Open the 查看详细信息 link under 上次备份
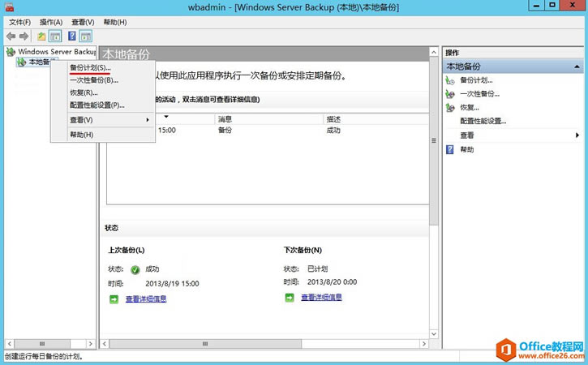 [x=146, y=299]
